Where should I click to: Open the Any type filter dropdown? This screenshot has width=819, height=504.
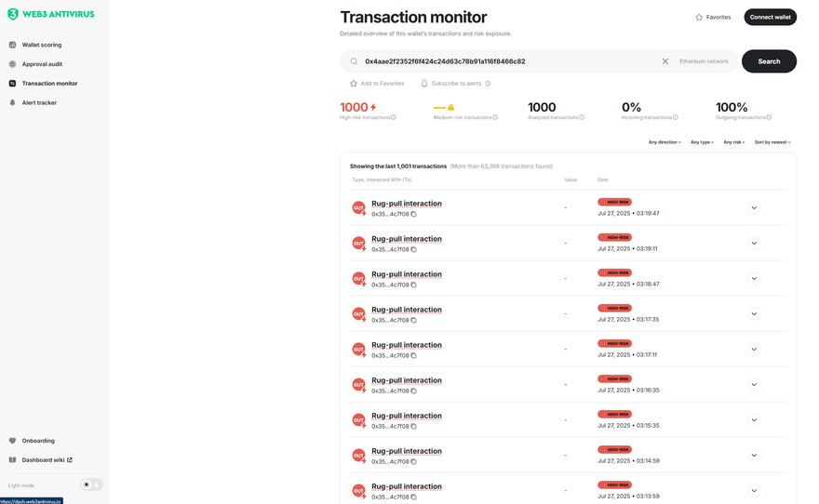[702, 142]
